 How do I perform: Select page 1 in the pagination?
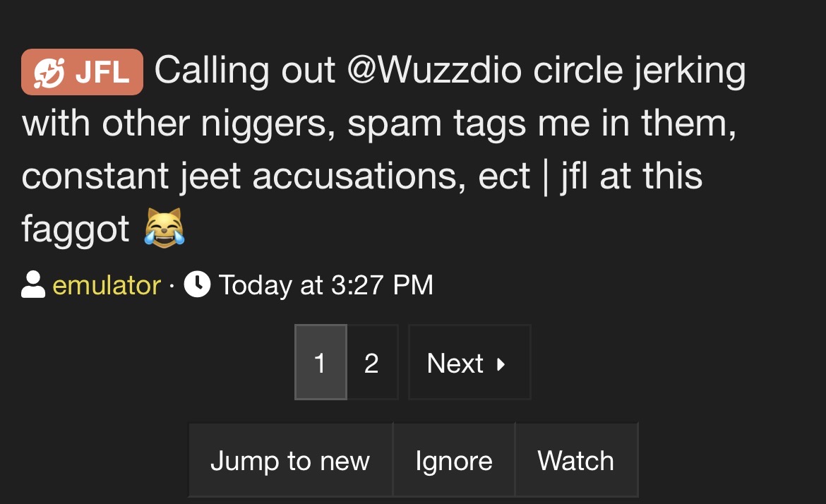coord(321,362)
